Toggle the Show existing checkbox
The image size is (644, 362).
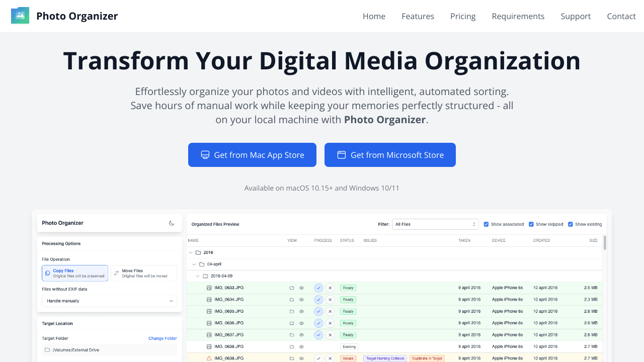coord(571,224)
